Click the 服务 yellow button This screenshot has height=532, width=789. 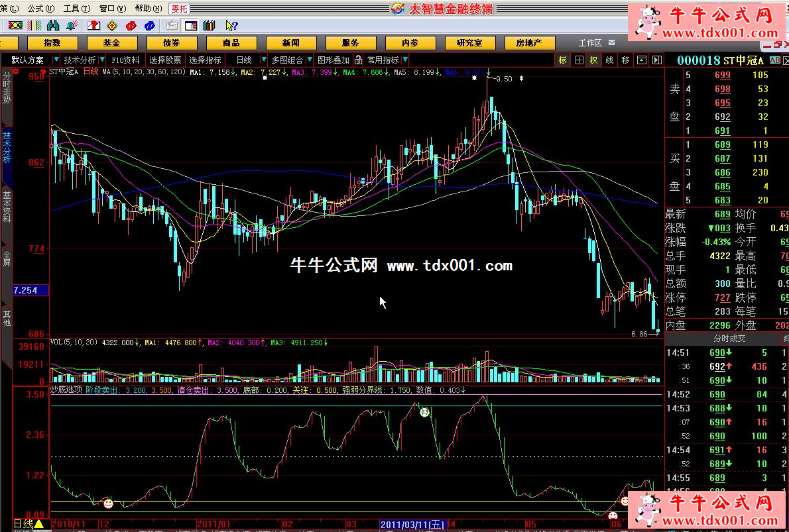click(351, 43)
